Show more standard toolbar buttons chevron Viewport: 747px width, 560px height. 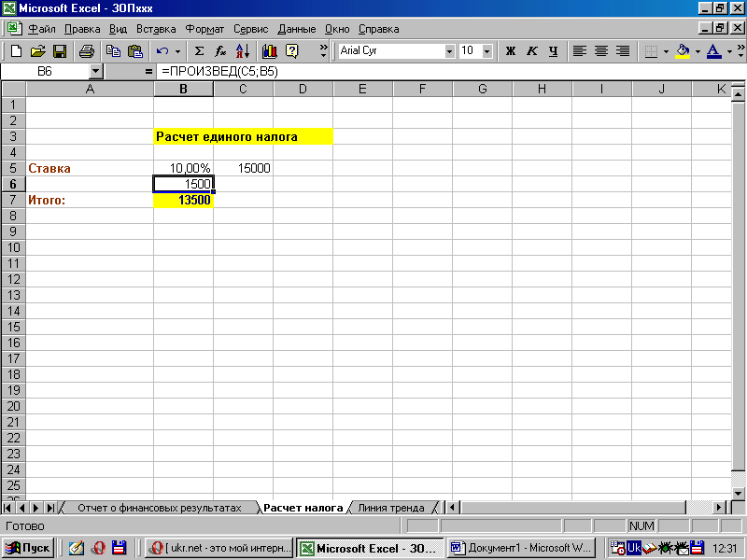tap(323, 51)
